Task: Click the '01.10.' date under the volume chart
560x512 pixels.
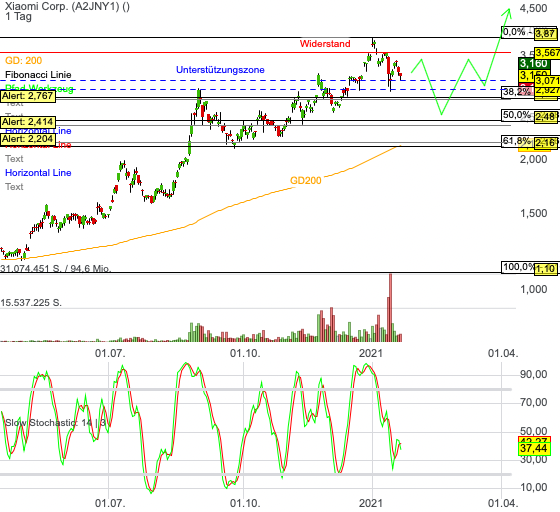Action: 245,353
